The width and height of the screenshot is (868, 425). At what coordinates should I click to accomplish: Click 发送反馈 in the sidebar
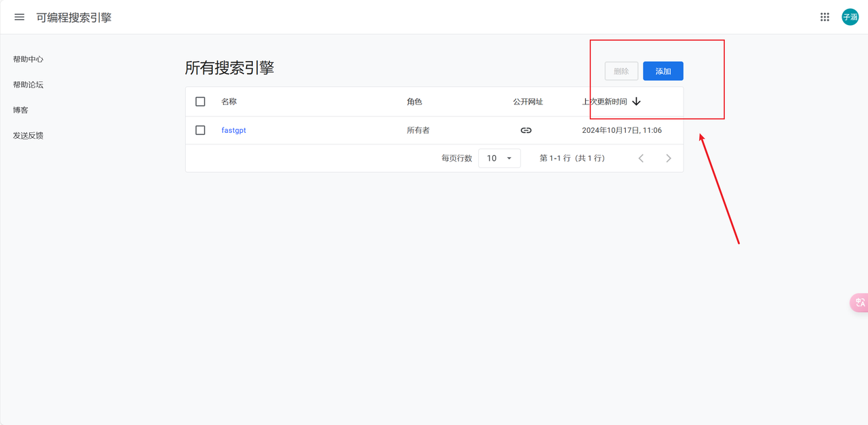(x=28, y=136)
